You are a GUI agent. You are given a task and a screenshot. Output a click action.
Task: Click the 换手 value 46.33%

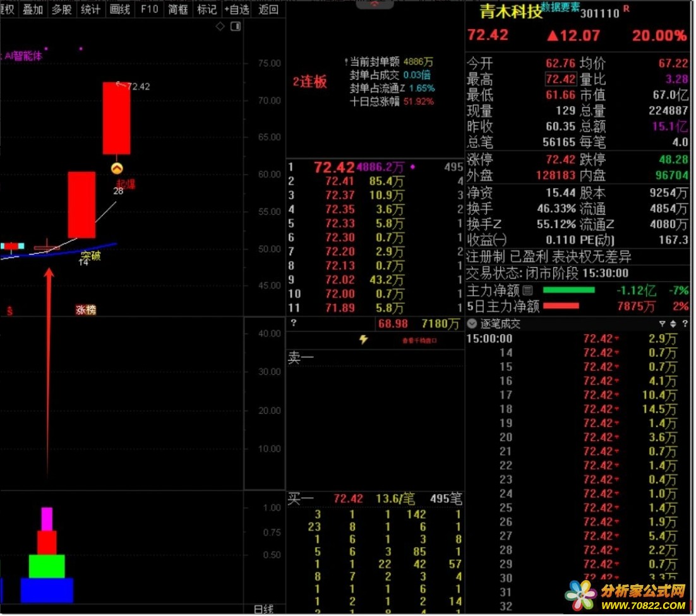[556, 208]
